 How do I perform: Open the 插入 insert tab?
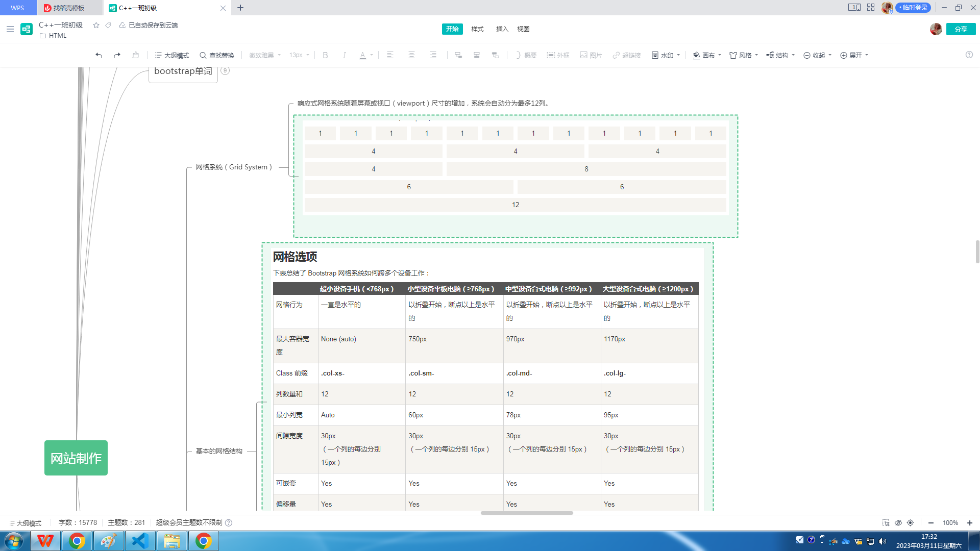(502, 29)
